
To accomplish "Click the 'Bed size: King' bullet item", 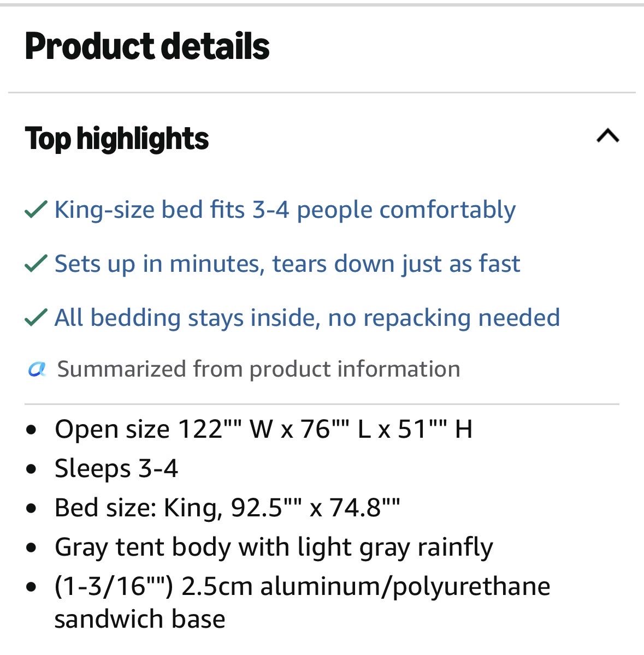I will click(227, 508).
